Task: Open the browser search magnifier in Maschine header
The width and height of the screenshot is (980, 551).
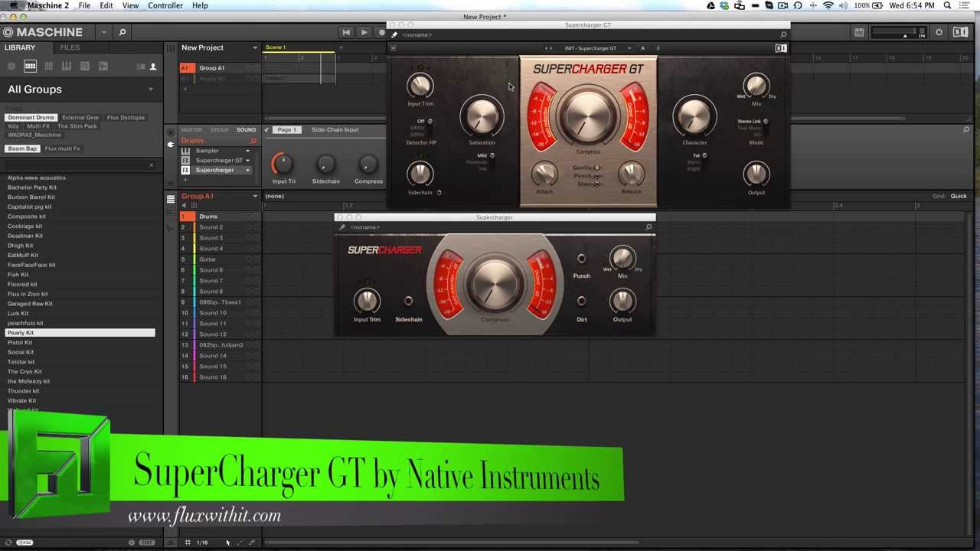Action: point(122,32)
